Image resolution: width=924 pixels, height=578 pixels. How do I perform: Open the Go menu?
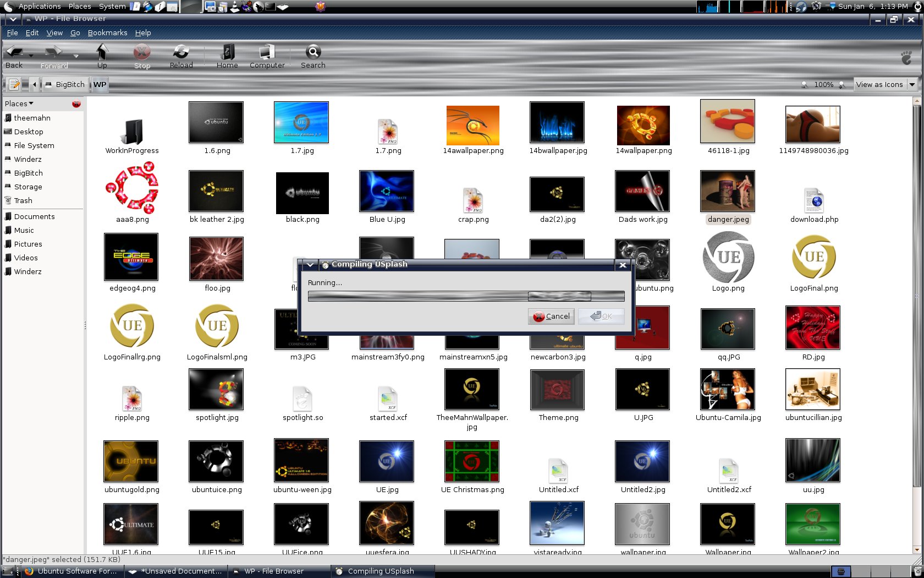(x=75, y=32)
